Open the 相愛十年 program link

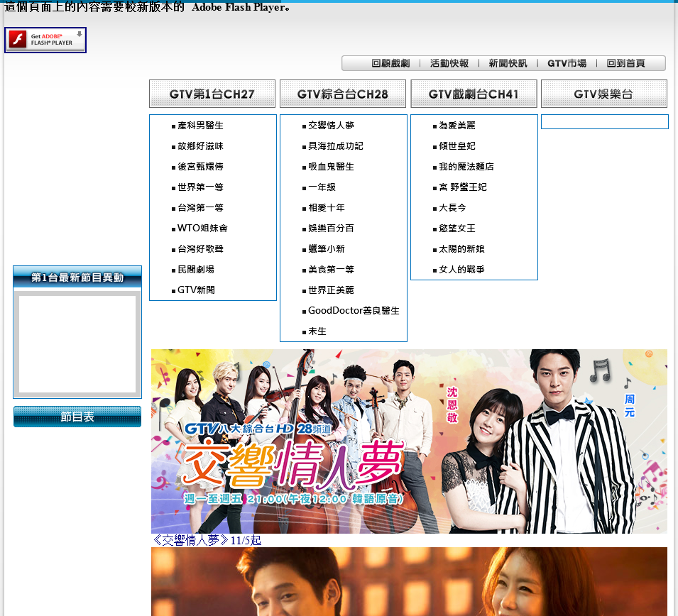coord(327,208)
